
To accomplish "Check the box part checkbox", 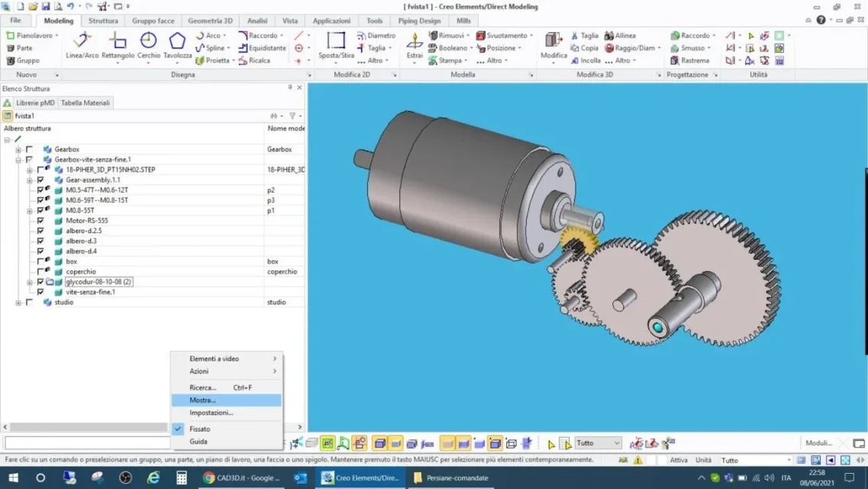I will (x=40, y=261).
